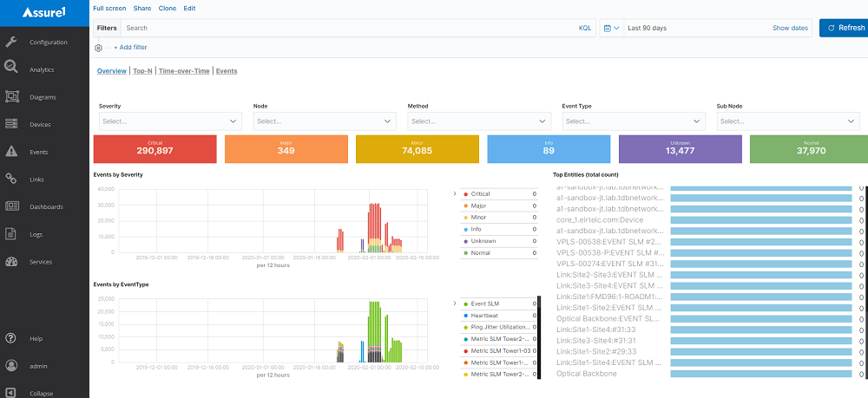Expand the Severity filter dropdown

tap(169, 121)
